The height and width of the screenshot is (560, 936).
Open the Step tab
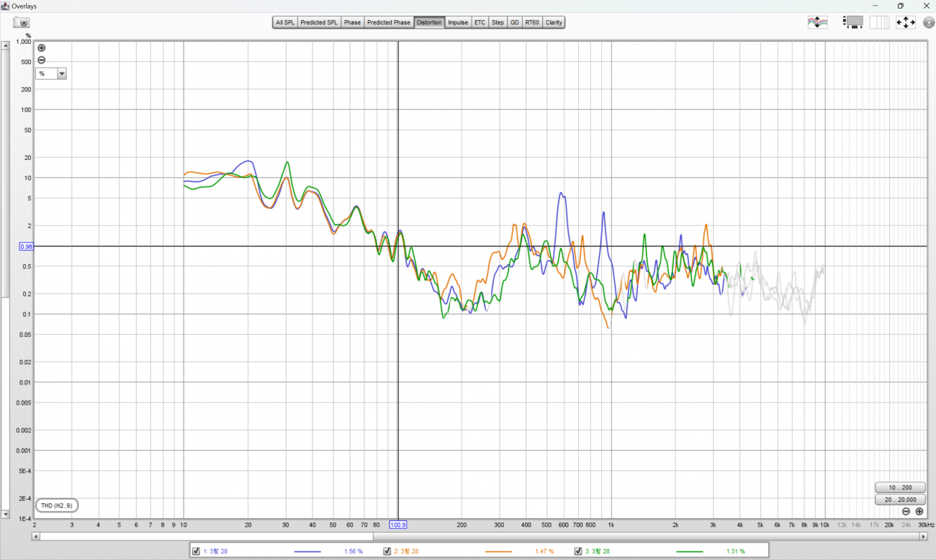click(498, 22)
